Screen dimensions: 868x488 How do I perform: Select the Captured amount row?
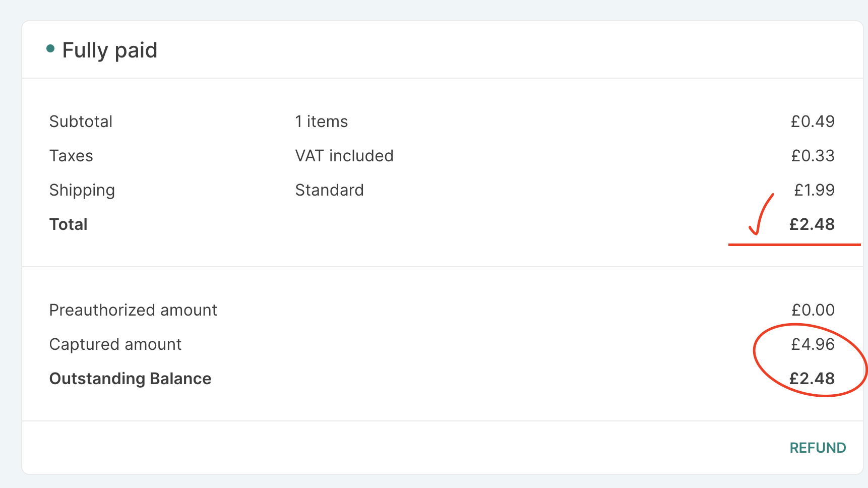coord(115,344)
